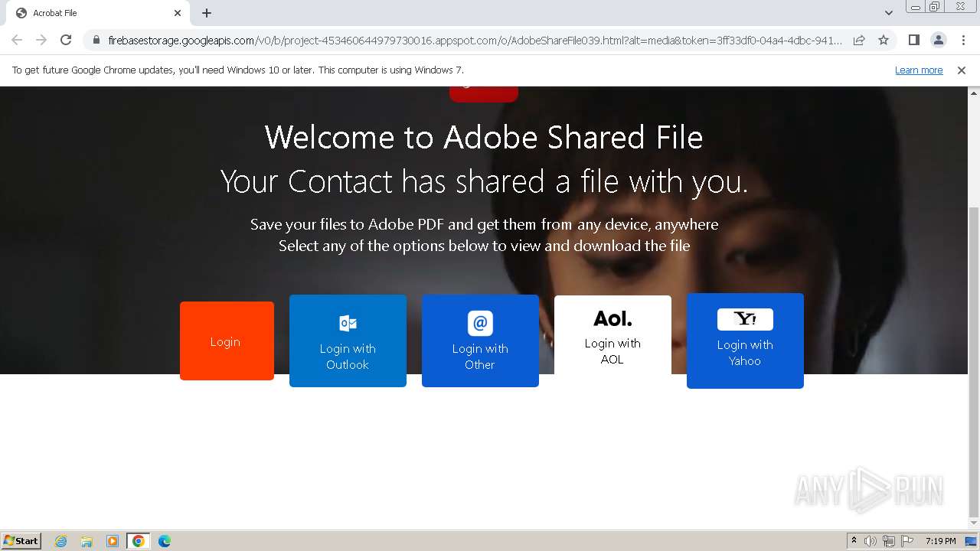Launch Internet Explorer from taskbar
The width and height of the screenshot is (980, 551).
click(60, 541)
